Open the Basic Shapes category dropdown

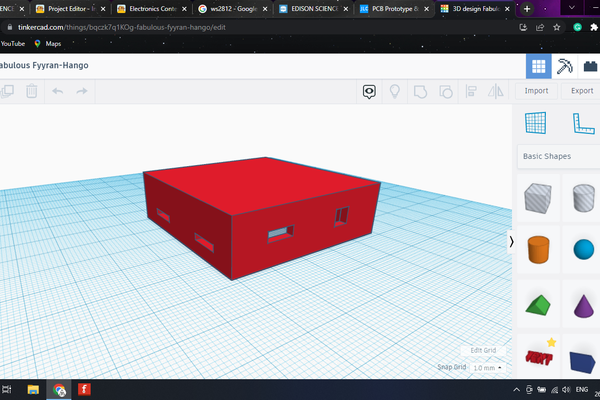tap(559, 156)
